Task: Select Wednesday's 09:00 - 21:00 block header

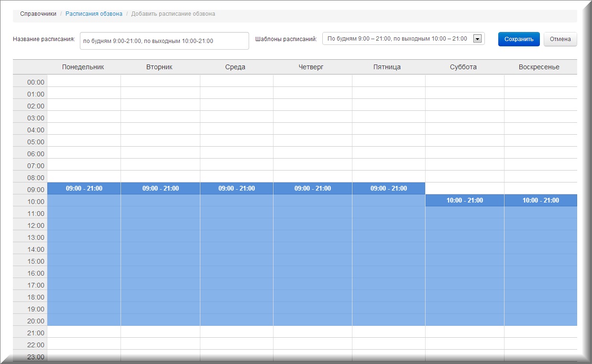Action: point(236,188)
